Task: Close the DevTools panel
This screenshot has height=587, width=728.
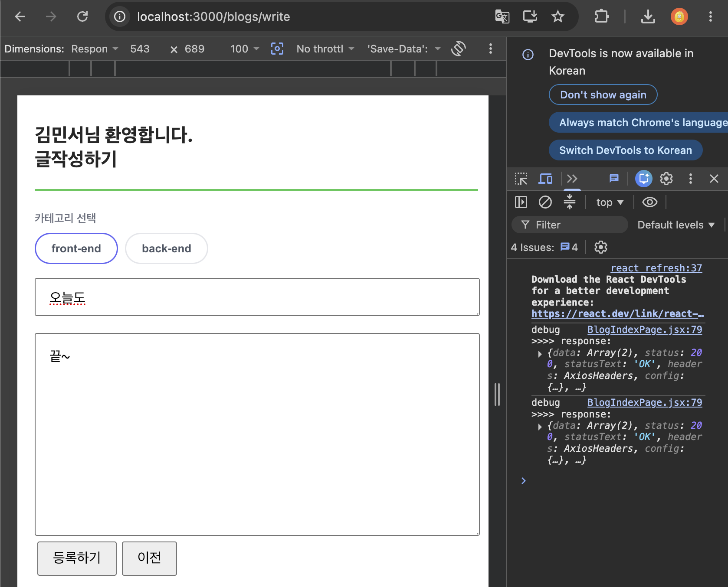Action: (714, 179)
